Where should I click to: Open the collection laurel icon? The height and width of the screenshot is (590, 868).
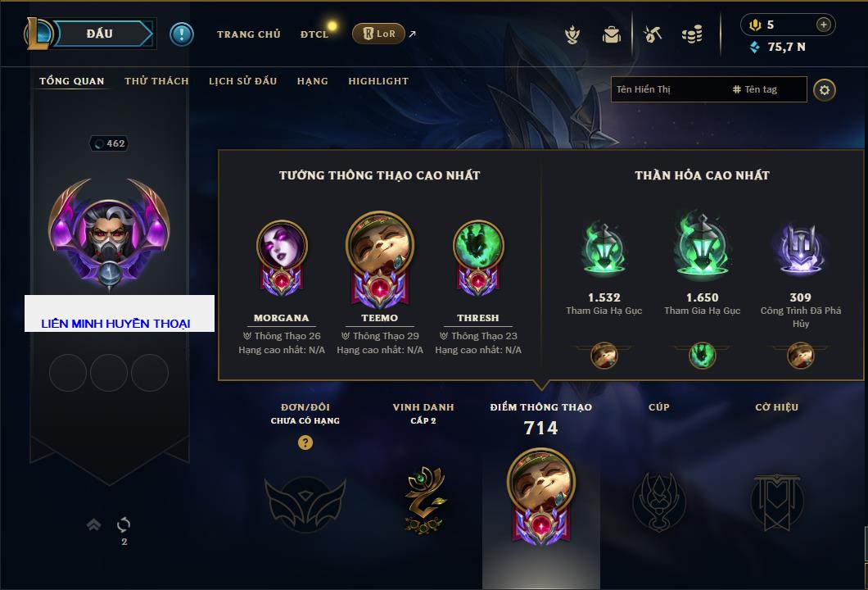pyautogui.click(x=572, y=35)
